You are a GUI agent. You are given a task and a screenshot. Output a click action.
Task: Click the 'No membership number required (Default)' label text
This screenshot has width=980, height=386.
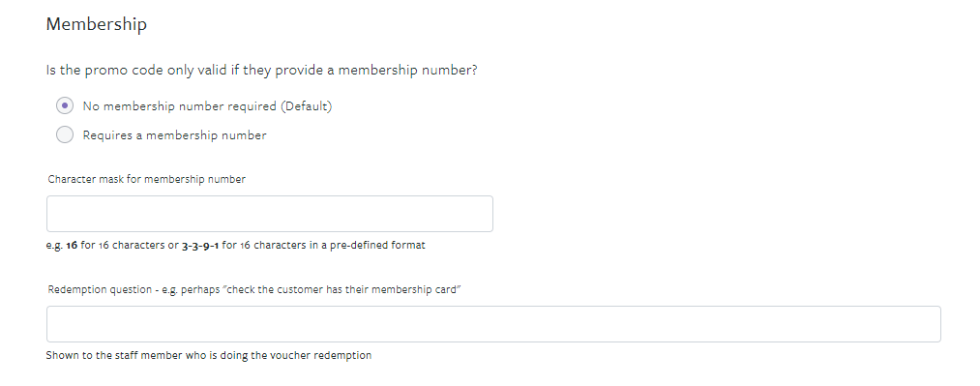pos(207,106)
